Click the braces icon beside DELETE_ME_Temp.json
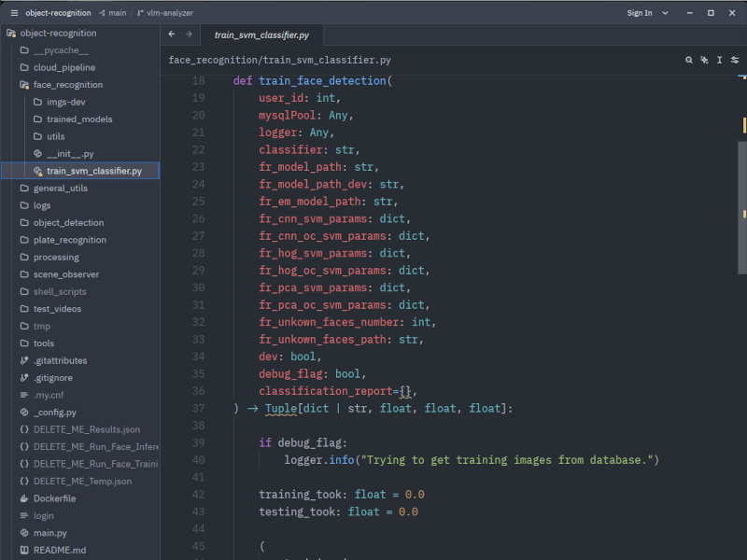The image size is (747, 560). [x=24, y=481]
